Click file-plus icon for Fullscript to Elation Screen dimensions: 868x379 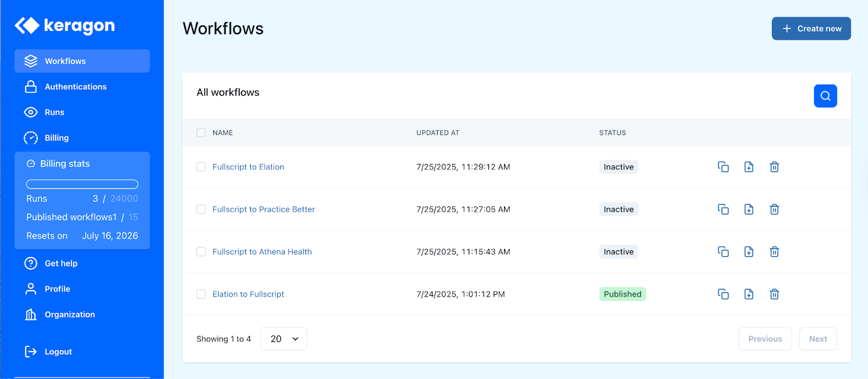[749, 167]
